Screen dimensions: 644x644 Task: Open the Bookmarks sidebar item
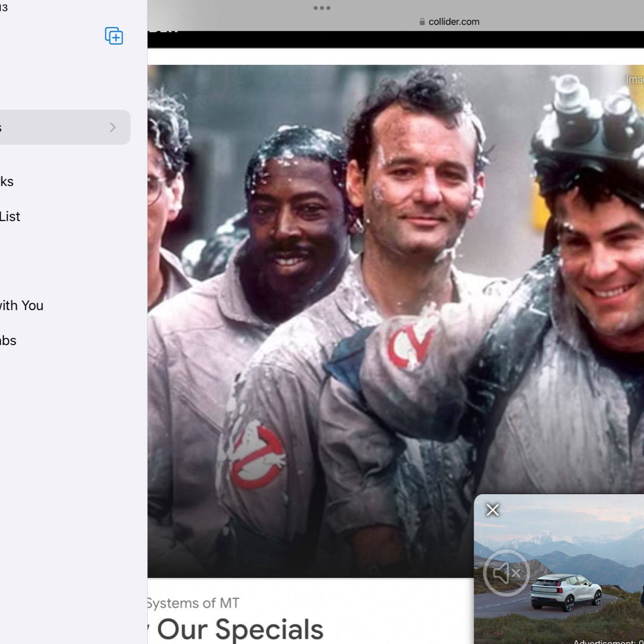6,181
